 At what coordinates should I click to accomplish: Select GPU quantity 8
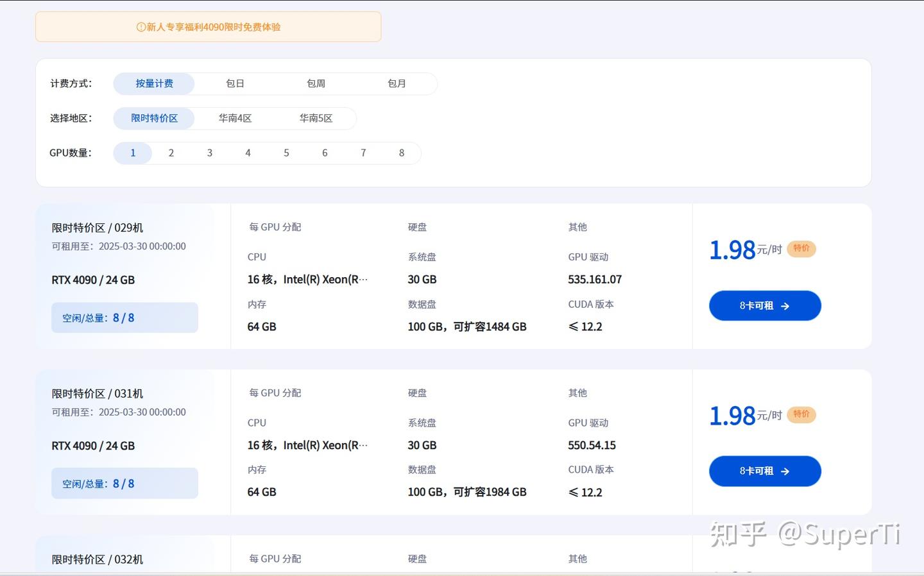tap(402, 153)
